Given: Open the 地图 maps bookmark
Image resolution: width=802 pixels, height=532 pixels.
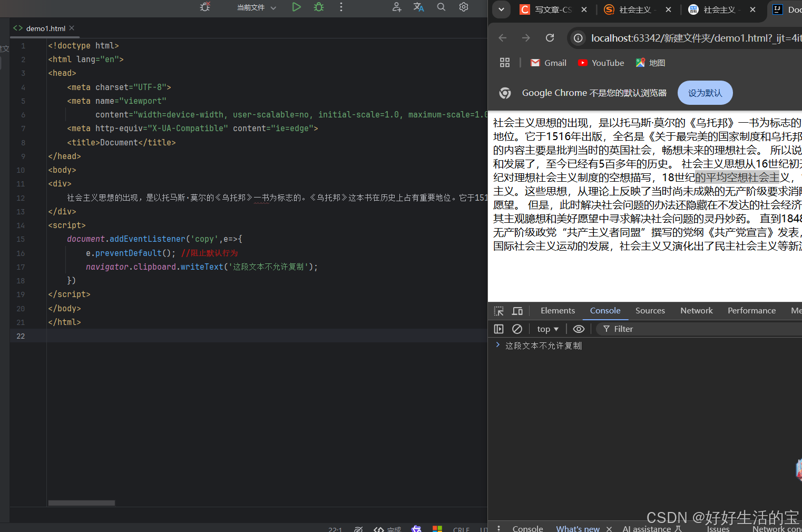Looking at the screenshot, I should coord(650,63).
